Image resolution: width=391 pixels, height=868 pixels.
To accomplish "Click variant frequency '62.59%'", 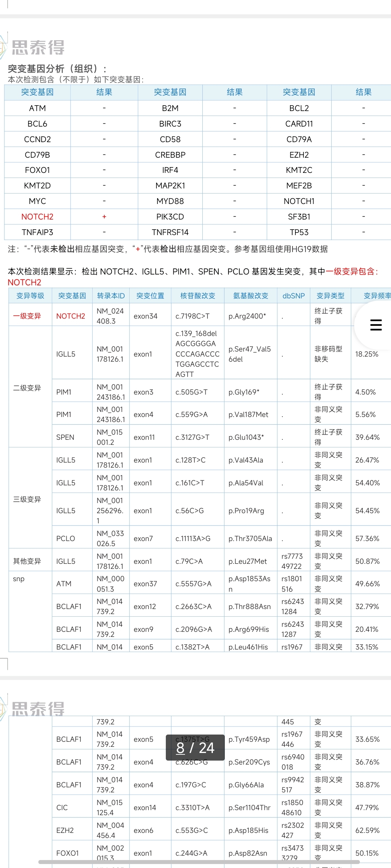I will [367, 830].
